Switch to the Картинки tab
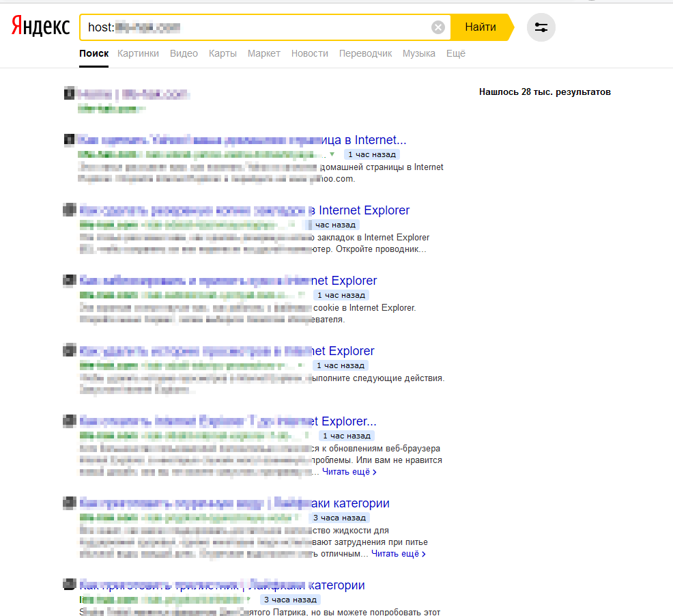This screenshot has height=616, width=673. 138,53
